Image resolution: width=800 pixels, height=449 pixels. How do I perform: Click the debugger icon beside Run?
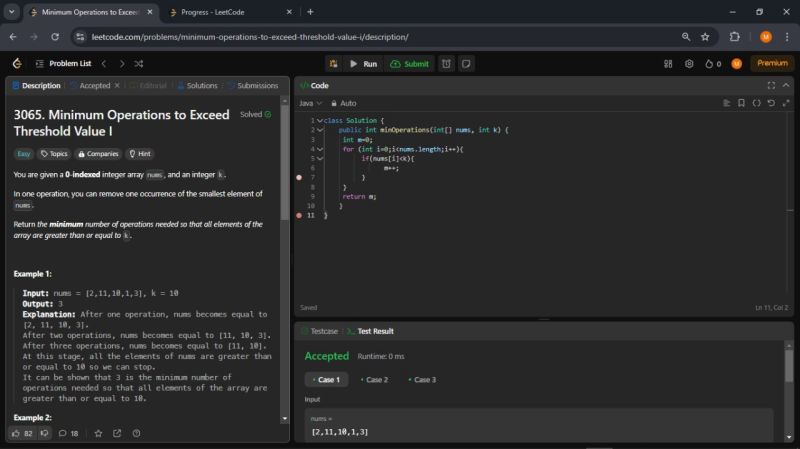333,64
